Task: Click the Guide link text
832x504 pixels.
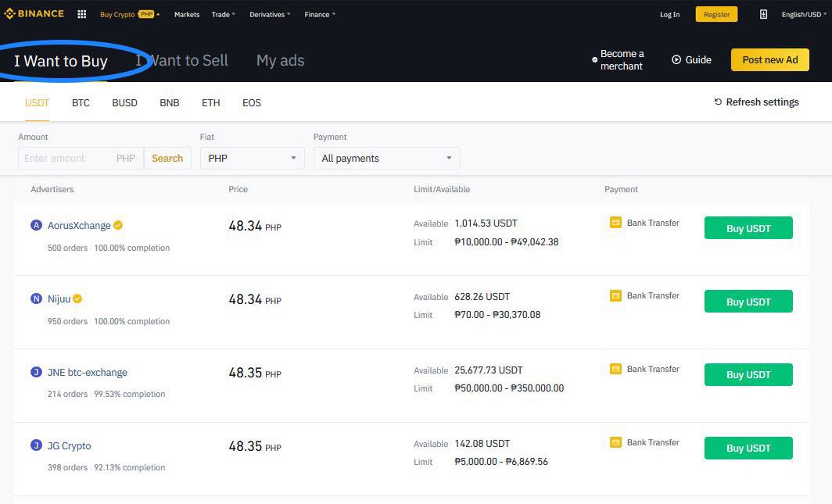Action: click(x=698, y=60)
